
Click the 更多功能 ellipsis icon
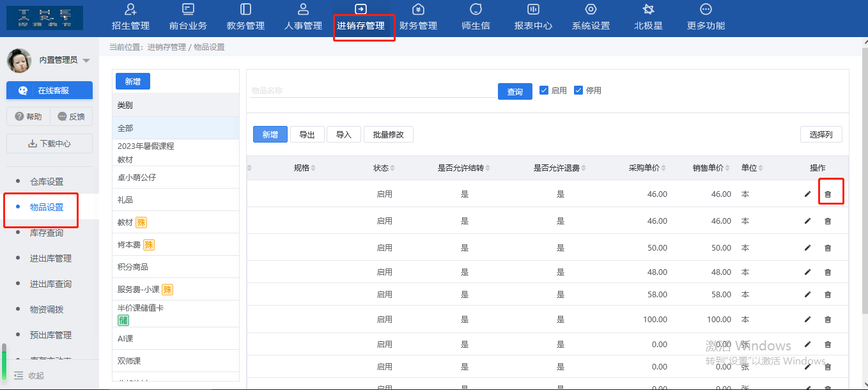click(706, 9)
